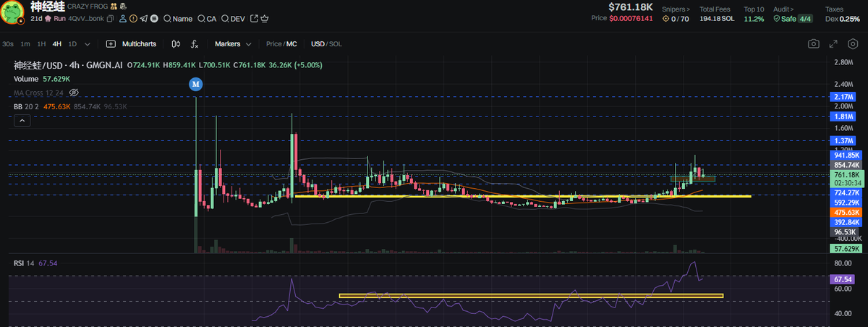The height and width of the screenshot is (327, 868).
Task: Search token by Name
Action: [x=178, y=19]
